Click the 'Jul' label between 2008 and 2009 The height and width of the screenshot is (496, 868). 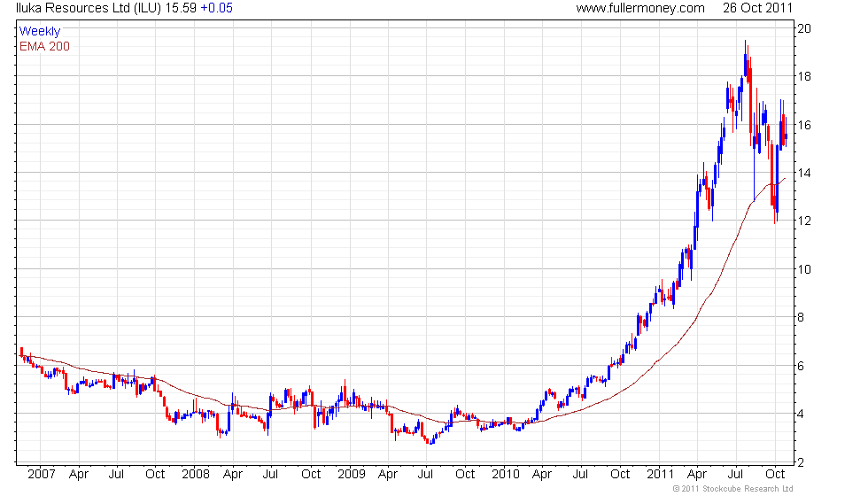tap(270, 475)
